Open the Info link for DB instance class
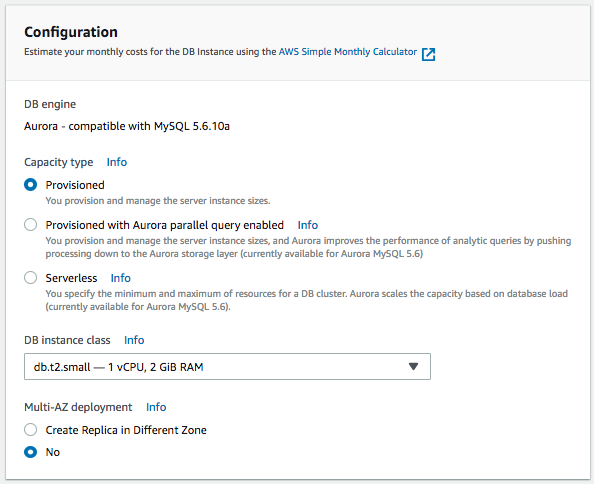Image resolution: width=594 pixels, height=484 pixels. point(134,340)
